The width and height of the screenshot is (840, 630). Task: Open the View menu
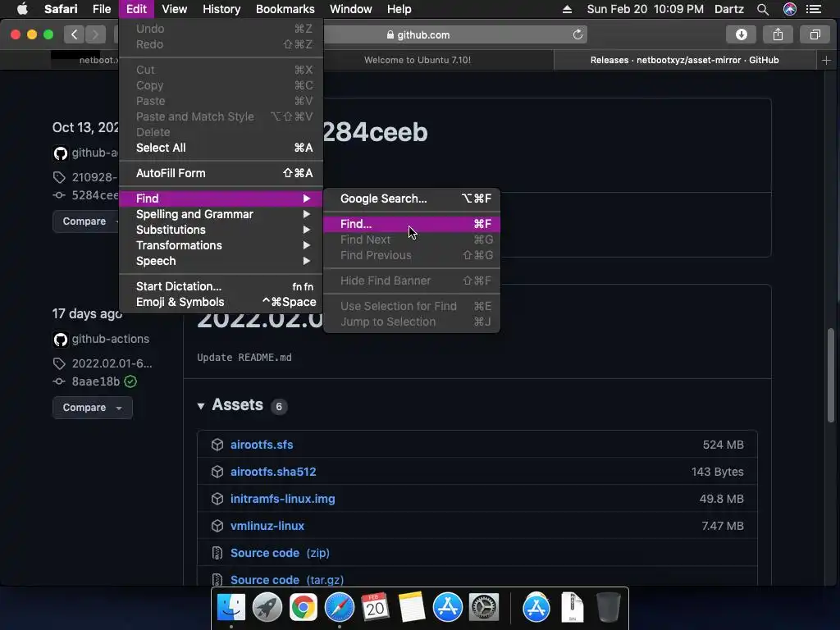coord(175,9)
